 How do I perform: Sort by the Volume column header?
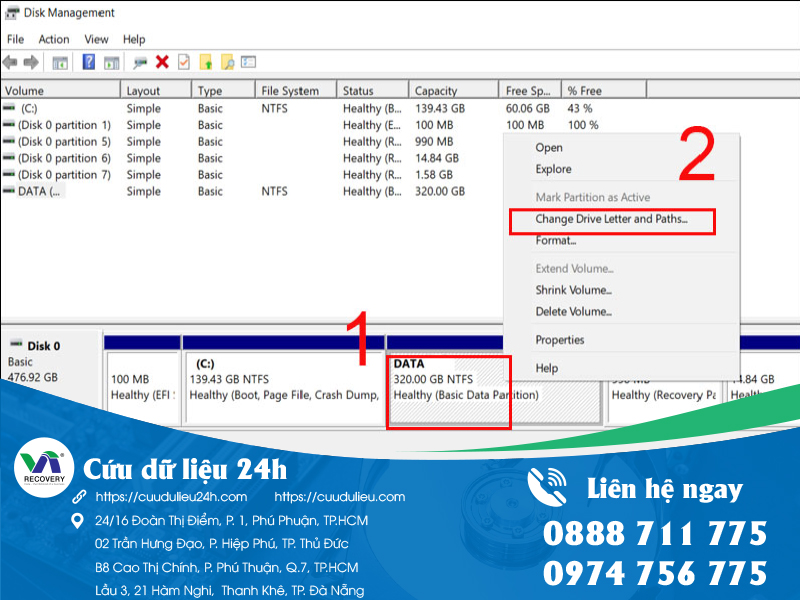pyautogui.click(x=60, y=90)
